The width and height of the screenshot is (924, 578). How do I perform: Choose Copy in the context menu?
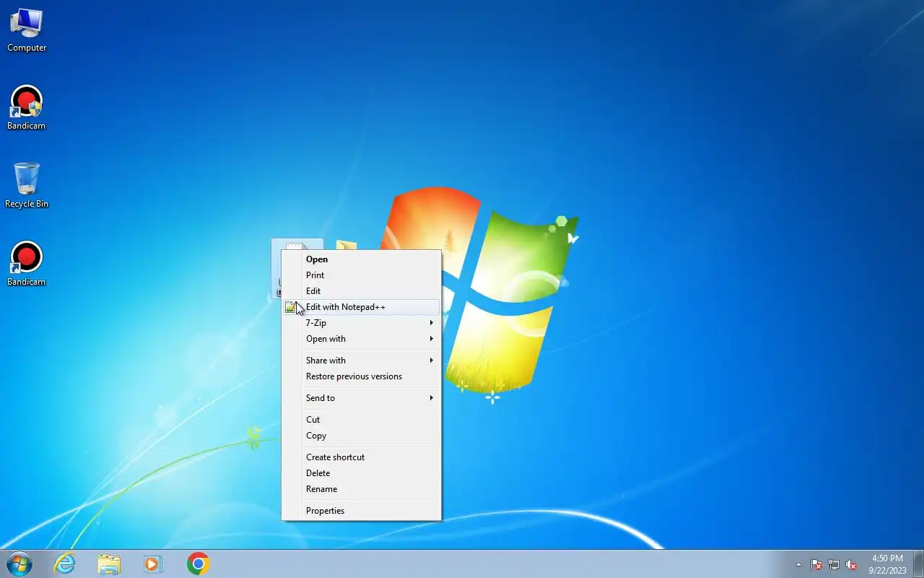point(361,436)
